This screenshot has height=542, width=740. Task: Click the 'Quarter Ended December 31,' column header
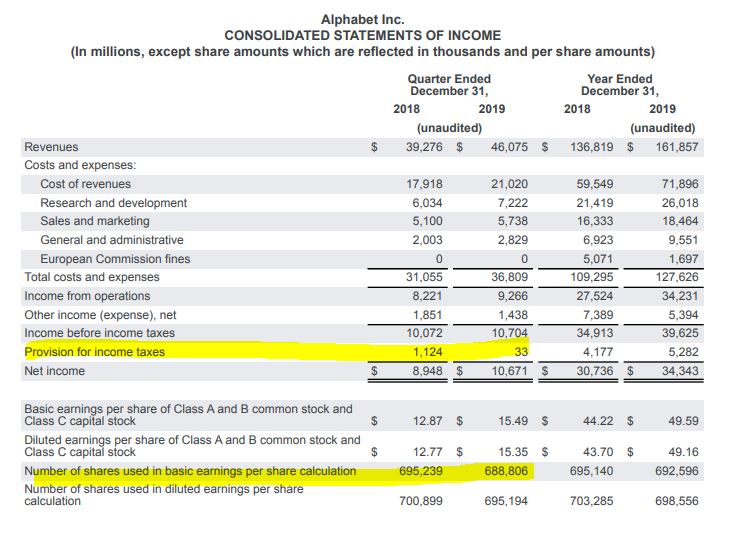click(449, 85)
